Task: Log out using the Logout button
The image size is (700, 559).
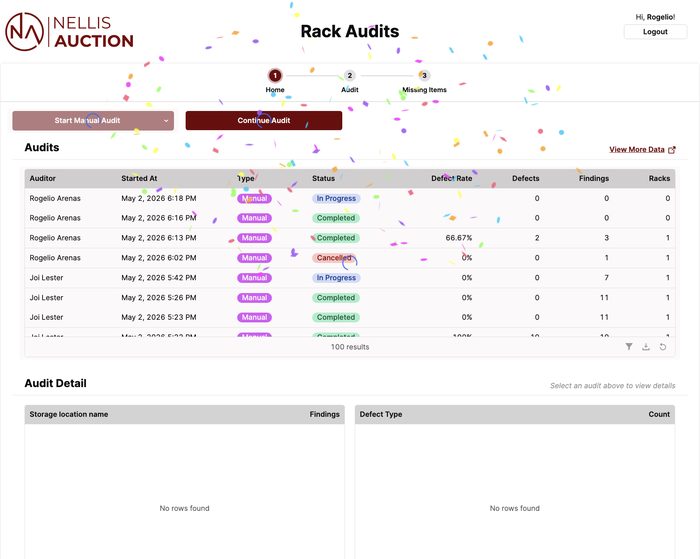Action: pyautogui.click(x=655, y=32)
